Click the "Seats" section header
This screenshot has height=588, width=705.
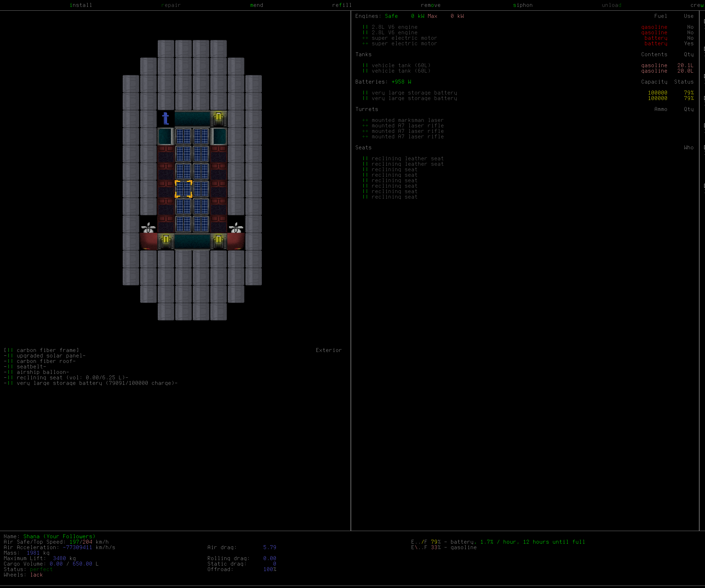[x=363, y=148]
